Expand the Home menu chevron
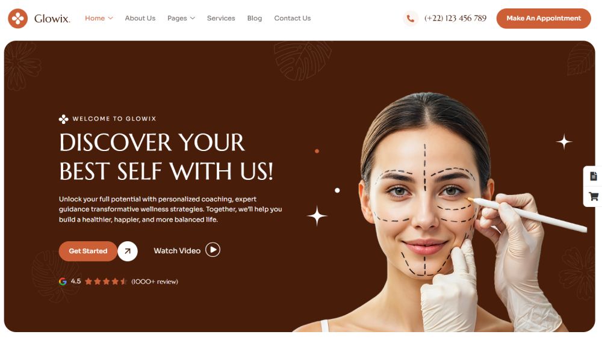The image size is (602, 364). point(111,18)
